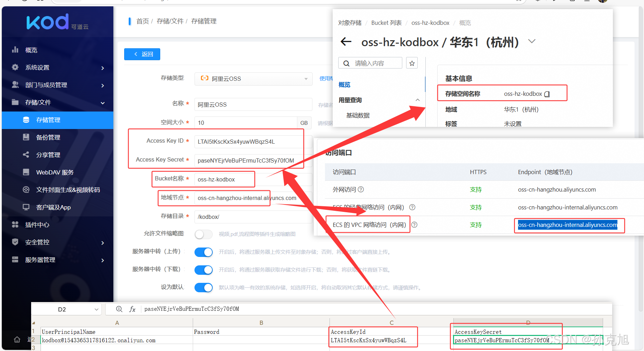Click the star favorite icon near search box

tap(412, 63)
